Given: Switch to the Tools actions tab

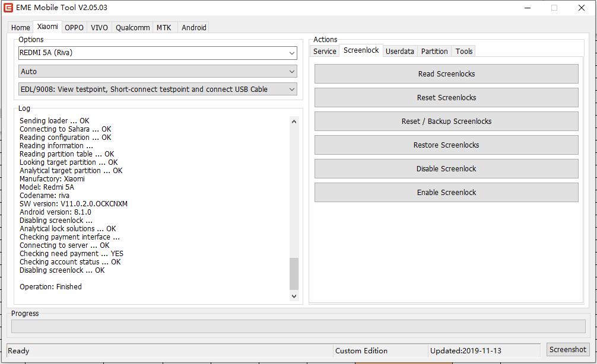Looking at the screenshot, I should coord(463,52).
